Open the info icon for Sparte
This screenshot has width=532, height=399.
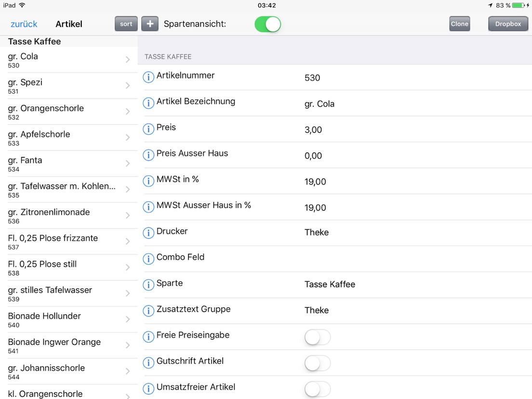pyautogui.click(x=148, y=285)
